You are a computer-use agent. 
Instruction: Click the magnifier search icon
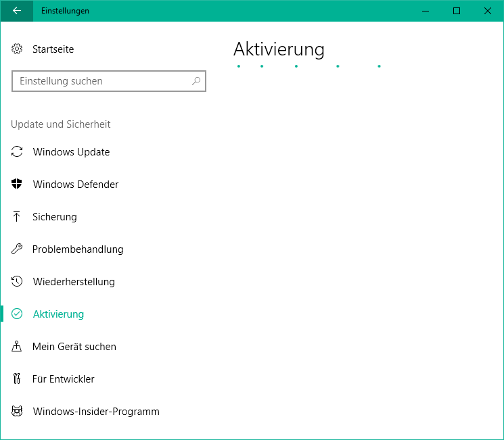pos(196,81)
